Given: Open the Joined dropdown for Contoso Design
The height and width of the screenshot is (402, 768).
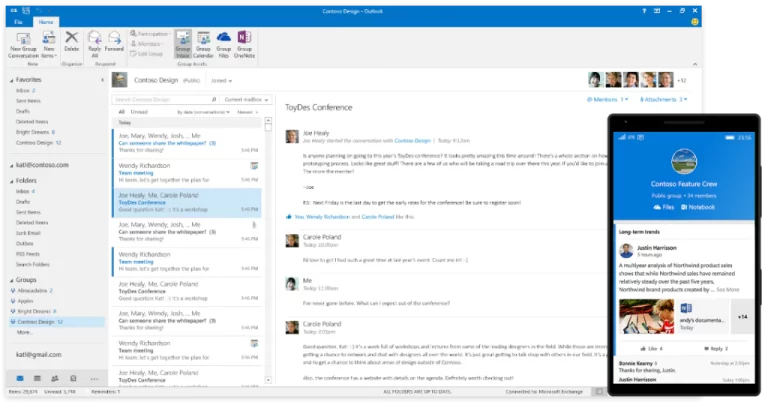Looking at the screenshot, I should [221, 81].
